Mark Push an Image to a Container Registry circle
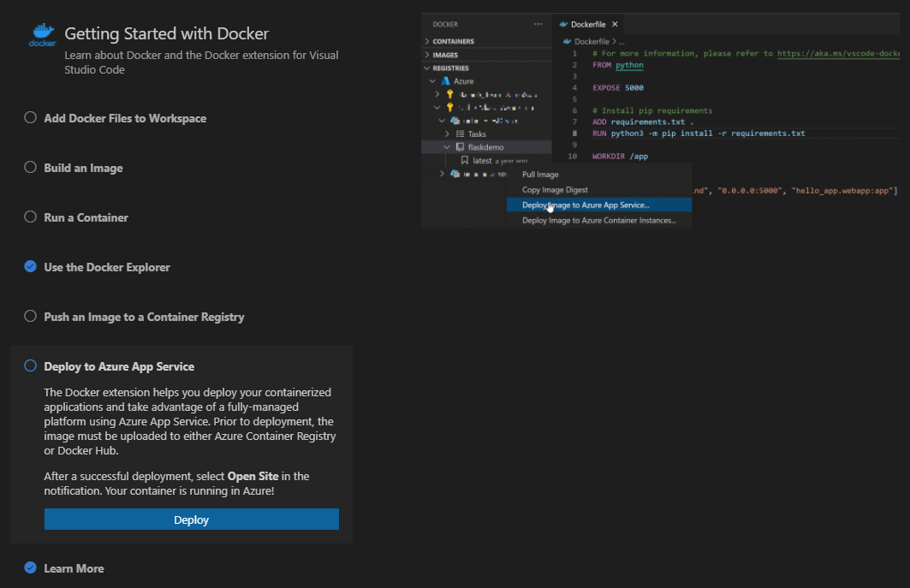 click(x=30, y=317)
